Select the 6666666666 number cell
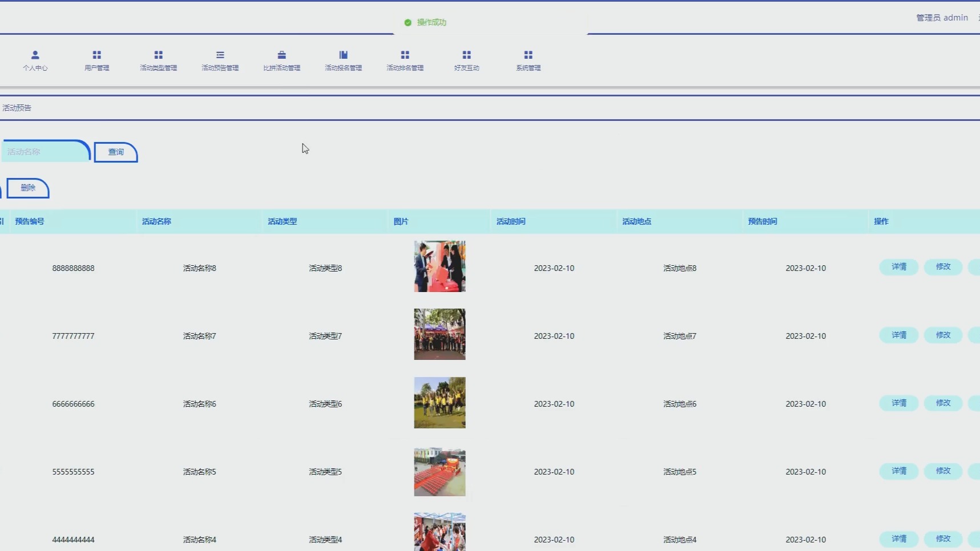The width and height of the screenshot is (980, 551). [73, 404]
